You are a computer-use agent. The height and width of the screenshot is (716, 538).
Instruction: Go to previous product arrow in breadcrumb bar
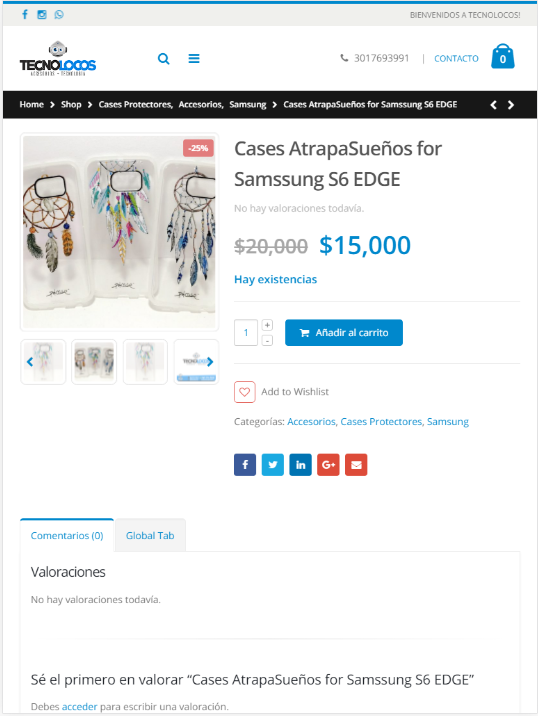[494, 105]
